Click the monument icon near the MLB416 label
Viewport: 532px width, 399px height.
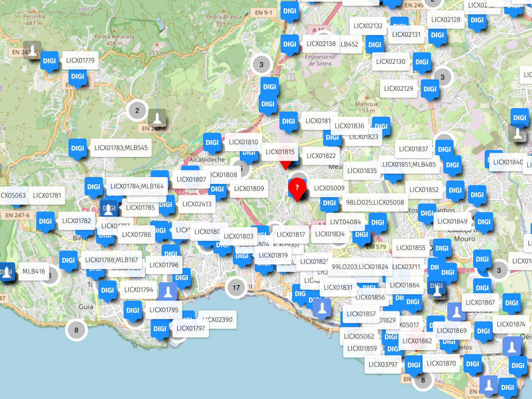click(6, 272)
